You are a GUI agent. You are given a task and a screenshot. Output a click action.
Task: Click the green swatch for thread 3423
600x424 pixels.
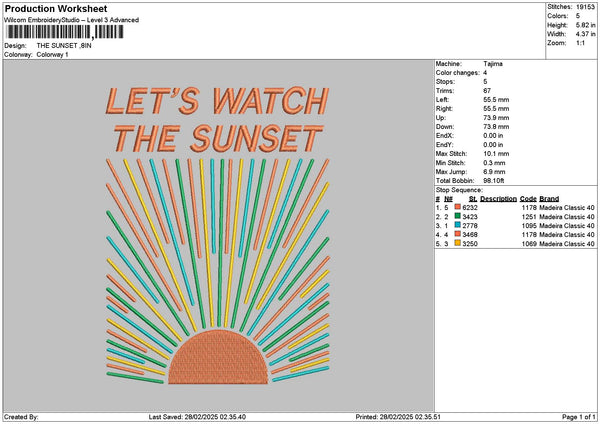(x=458, y=216)
